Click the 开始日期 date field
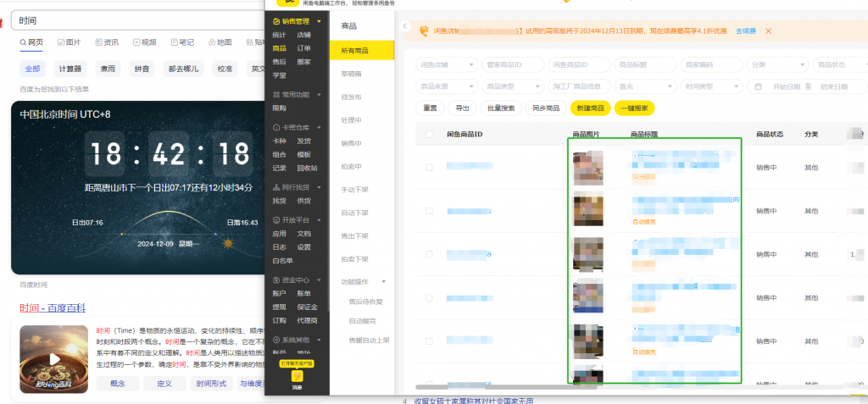Screen dimensions: 868x404 coord(786,87)
